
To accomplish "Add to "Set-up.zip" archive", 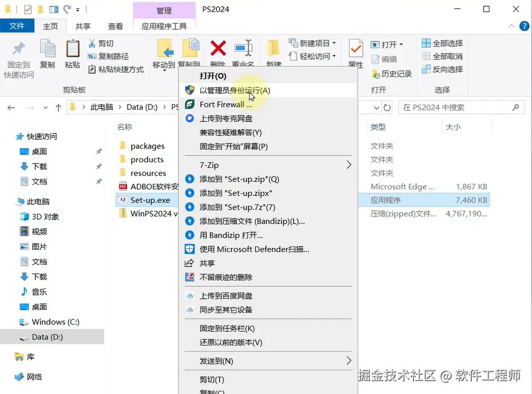I will 268,179.
